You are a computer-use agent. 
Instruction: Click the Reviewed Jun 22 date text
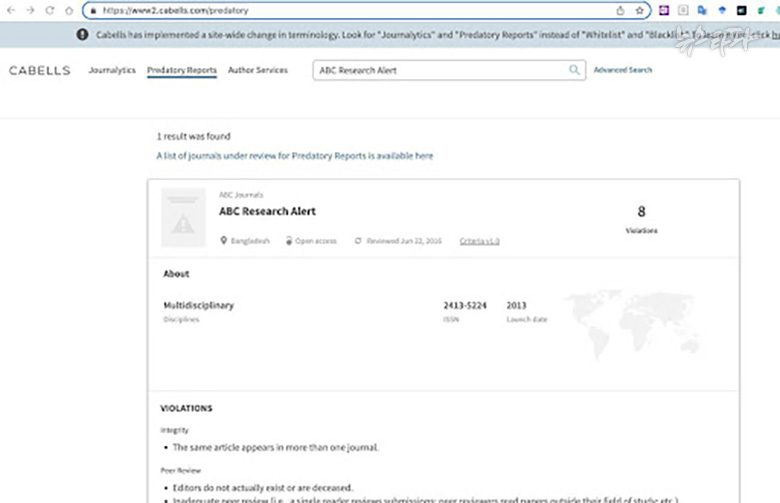tap(404, 241)
